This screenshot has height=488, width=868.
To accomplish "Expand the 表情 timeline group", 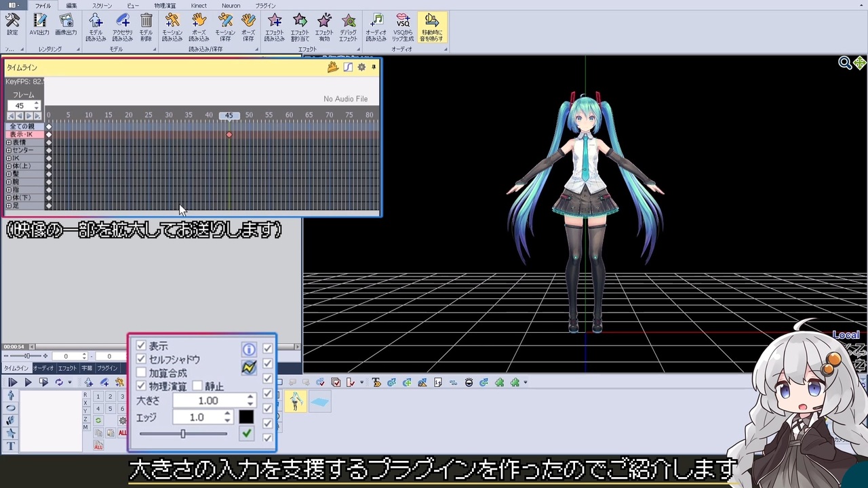I will coord(9,142).
